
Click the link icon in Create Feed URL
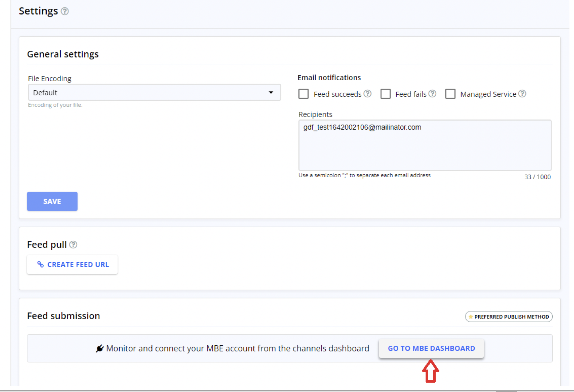point(40,264)
